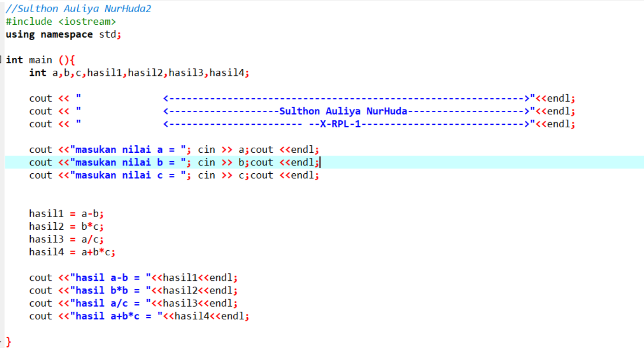Viewport: 644px width, 348px height.
Task: Click the hasil2 = b*c assignment
Action: click(65, 226)
